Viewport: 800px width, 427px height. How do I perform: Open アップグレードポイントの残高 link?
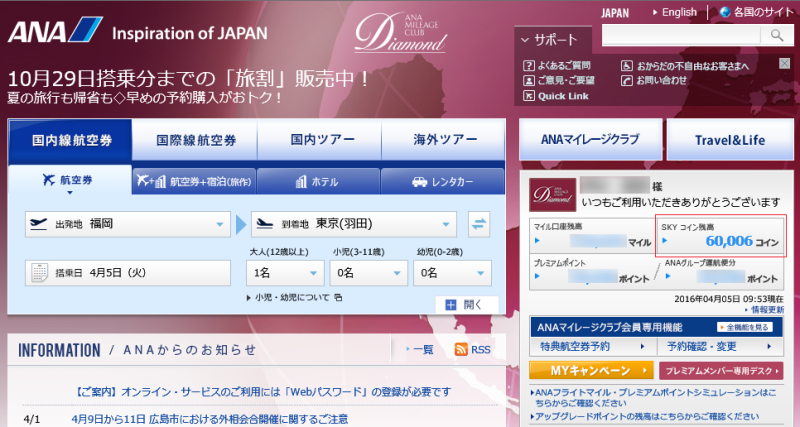click(644, 416)
